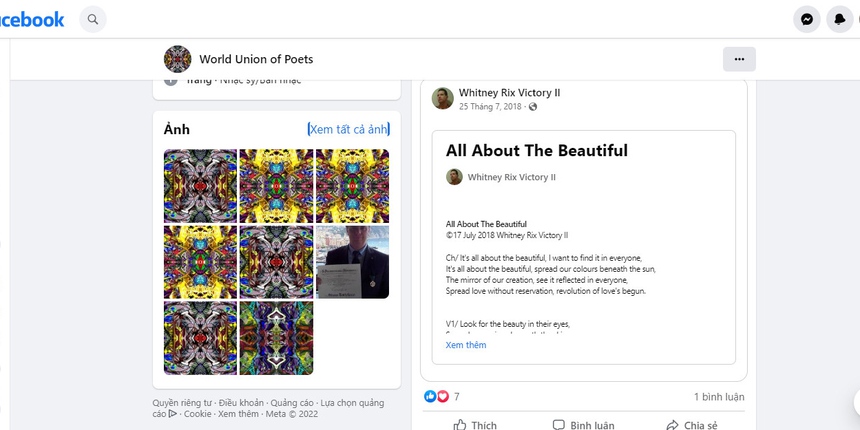The height and width of the screenshot is (430, 860).
Task: Open the three-dots page options menu
Action: tap(739, 59)
